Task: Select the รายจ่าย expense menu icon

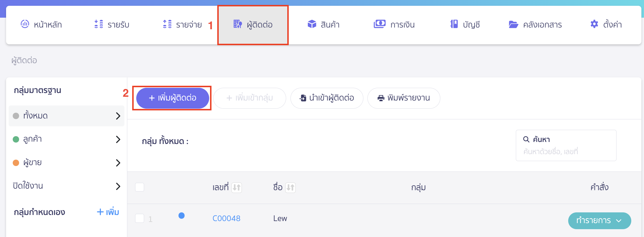Action: [166, 24]
